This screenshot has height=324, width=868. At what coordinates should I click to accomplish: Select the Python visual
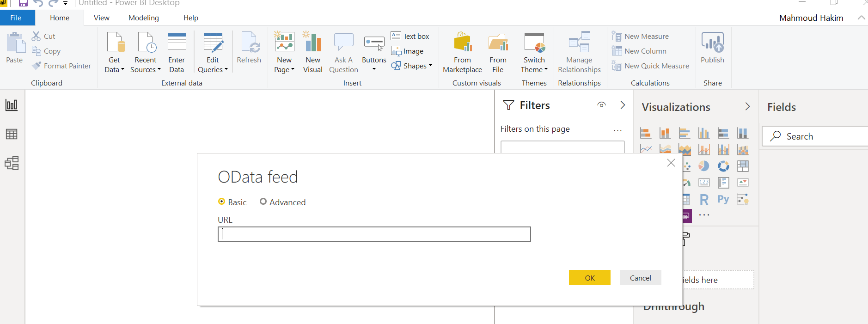tap(723, 199)
